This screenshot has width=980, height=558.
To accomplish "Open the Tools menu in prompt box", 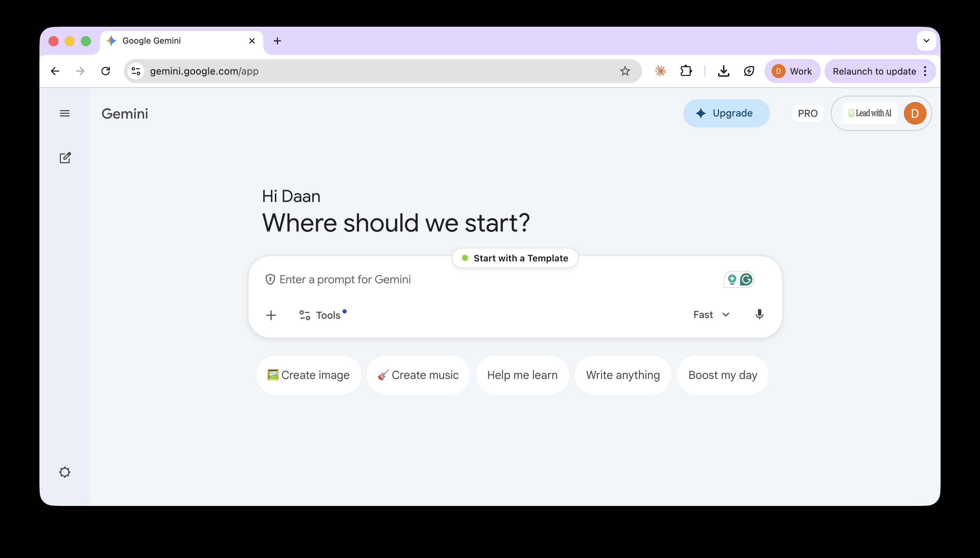I will tap(322, 315).
